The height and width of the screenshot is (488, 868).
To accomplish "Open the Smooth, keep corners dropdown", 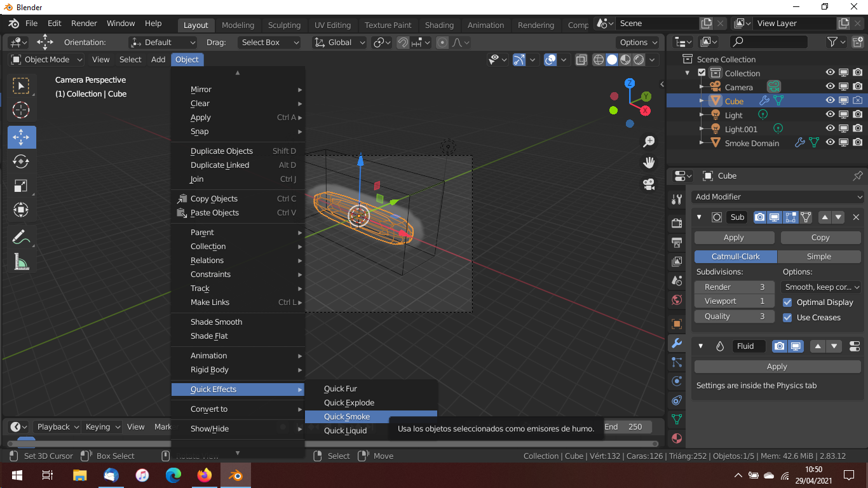I will (821, 287).
